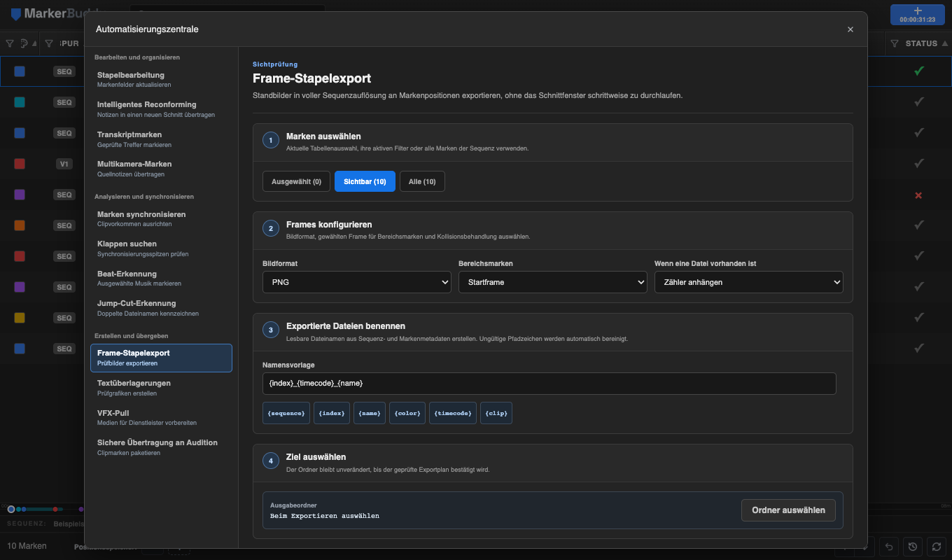Screen dimensions: 952x560
Task: Insert the {color} token chip
Action: (x=407, y=413)
